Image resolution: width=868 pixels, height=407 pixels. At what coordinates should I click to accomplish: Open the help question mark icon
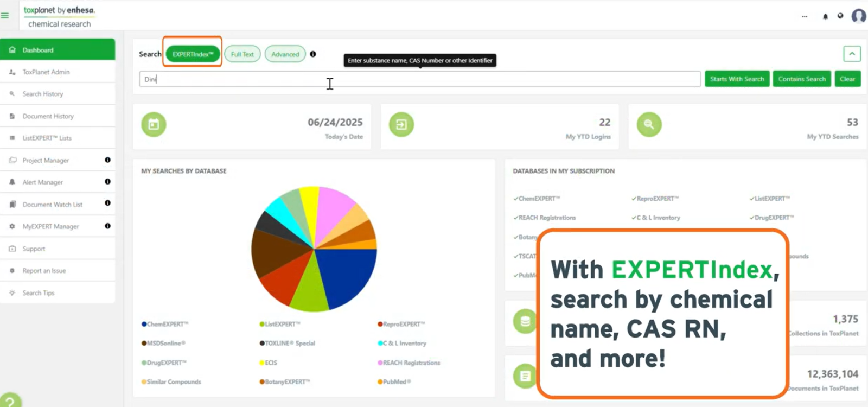tap(9, 402)
